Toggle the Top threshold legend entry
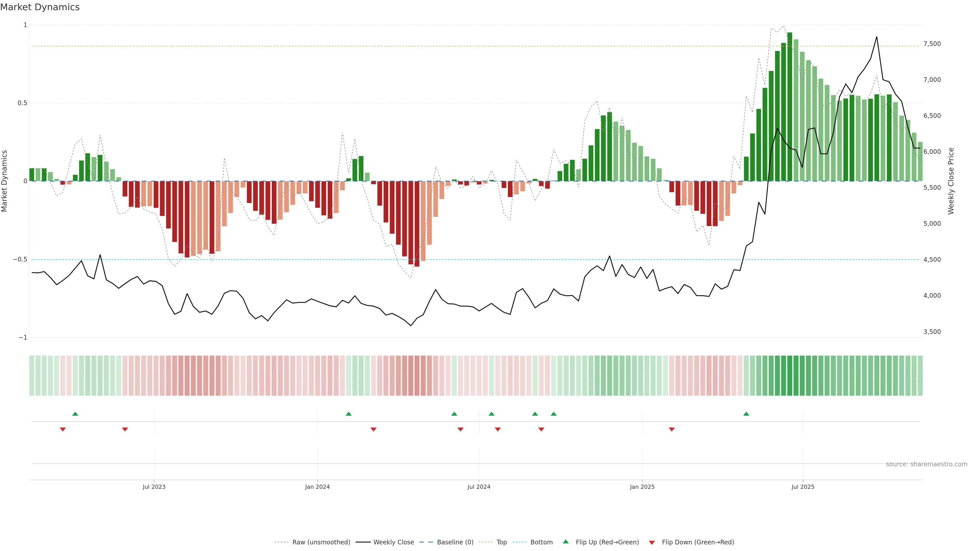 tap(501, 542)
